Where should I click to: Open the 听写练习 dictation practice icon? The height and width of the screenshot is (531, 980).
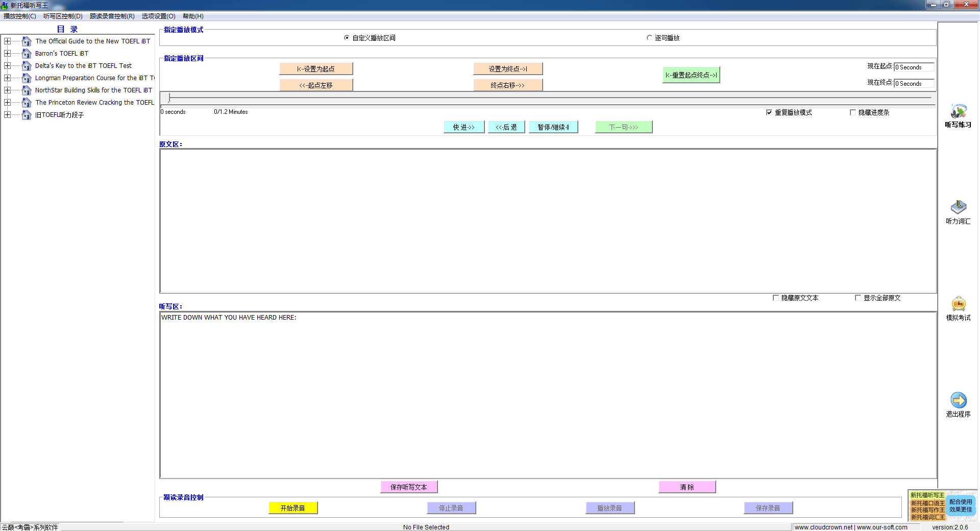958,112
